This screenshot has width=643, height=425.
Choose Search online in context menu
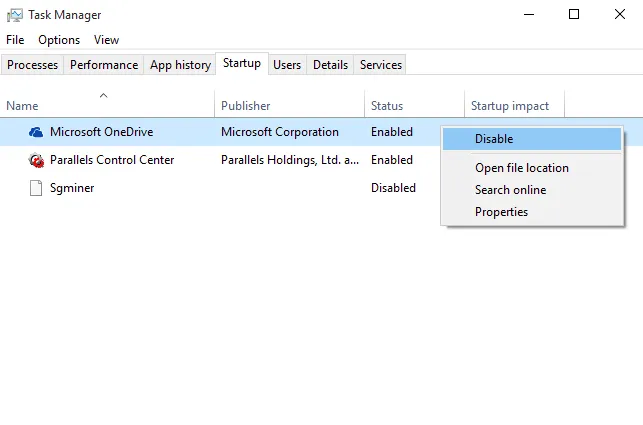coord(532,190)
